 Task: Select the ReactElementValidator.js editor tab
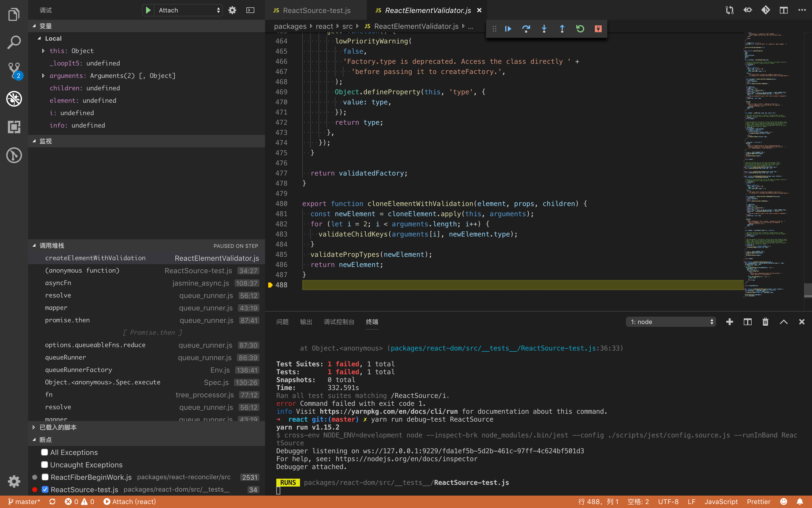427,10
